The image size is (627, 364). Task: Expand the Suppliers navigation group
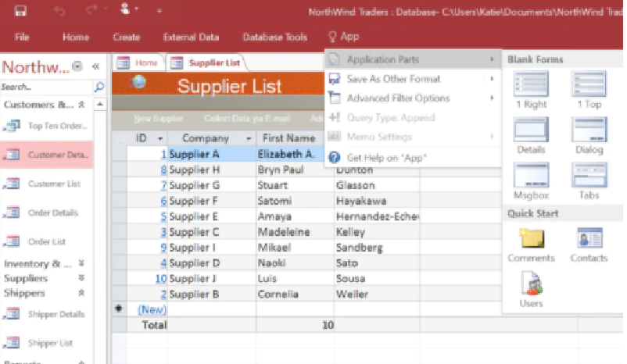pos(81,278)
